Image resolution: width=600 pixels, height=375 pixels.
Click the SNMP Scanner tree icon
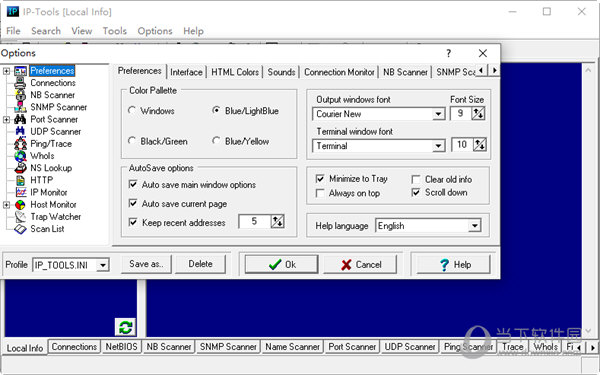pos(20,107)
